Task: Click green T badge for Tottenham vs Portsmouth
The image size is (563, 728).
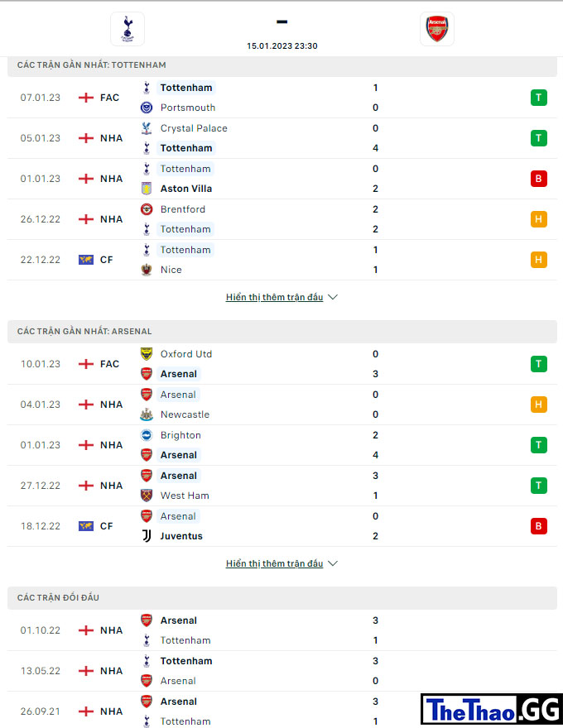Action: [x=538, y=98]
